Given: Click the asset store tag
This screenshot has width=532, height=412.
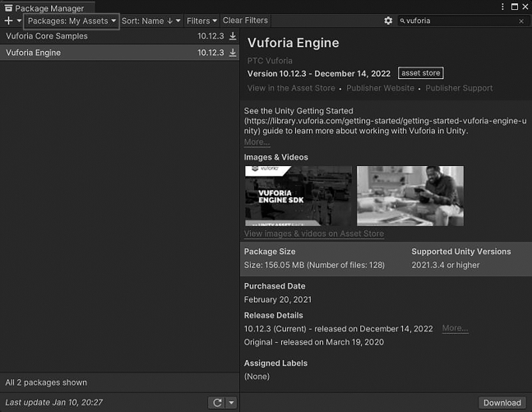Looking at the screenshot, I should click(421, 73).
